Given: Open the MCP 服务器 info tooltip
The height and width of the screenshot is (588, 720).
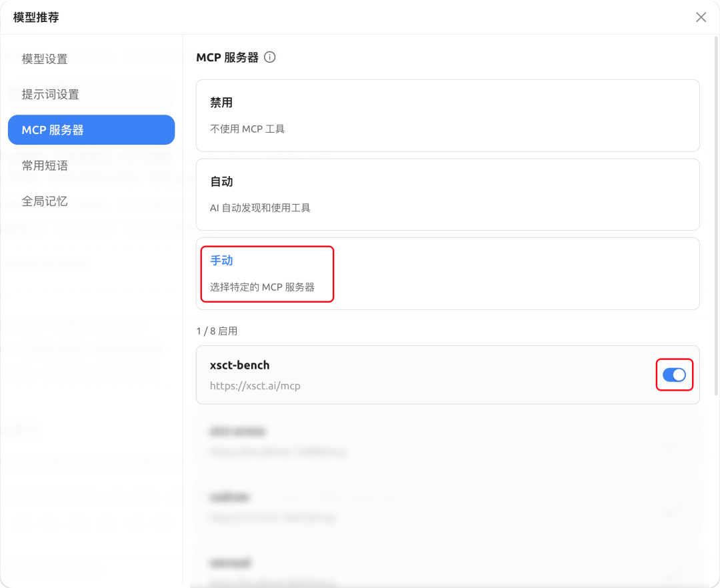Looking at the screenshot, I should point(269,57).
